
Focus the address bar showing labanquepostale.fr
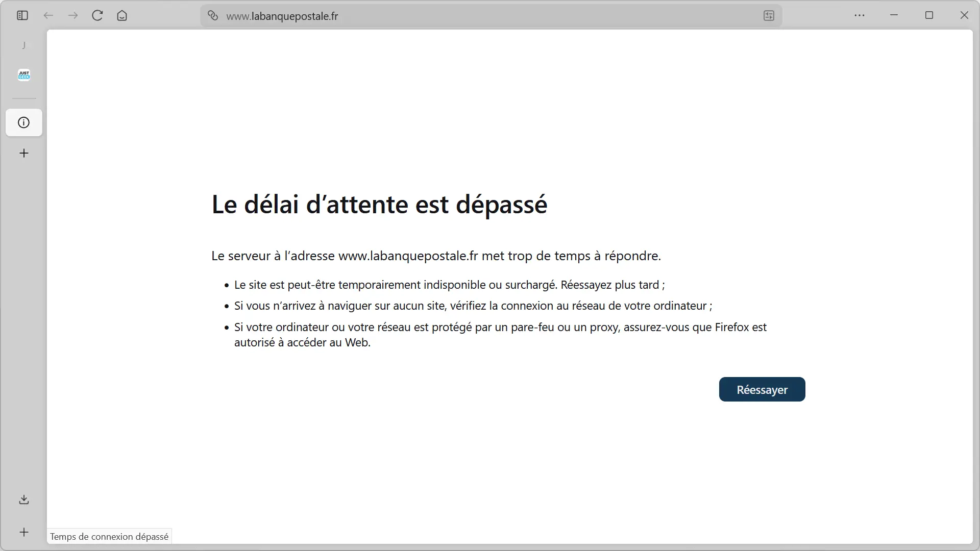[490, 16]
